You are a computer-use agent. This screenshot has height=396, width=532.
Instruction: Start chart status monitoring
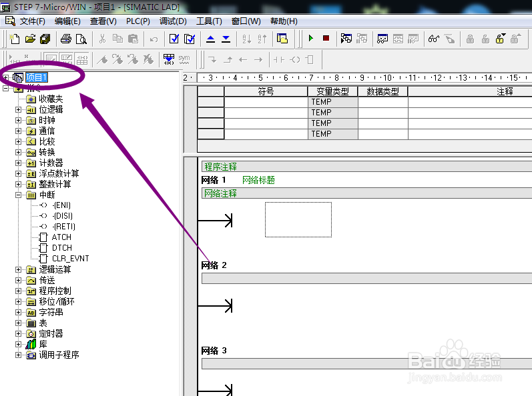coord(382,39)
